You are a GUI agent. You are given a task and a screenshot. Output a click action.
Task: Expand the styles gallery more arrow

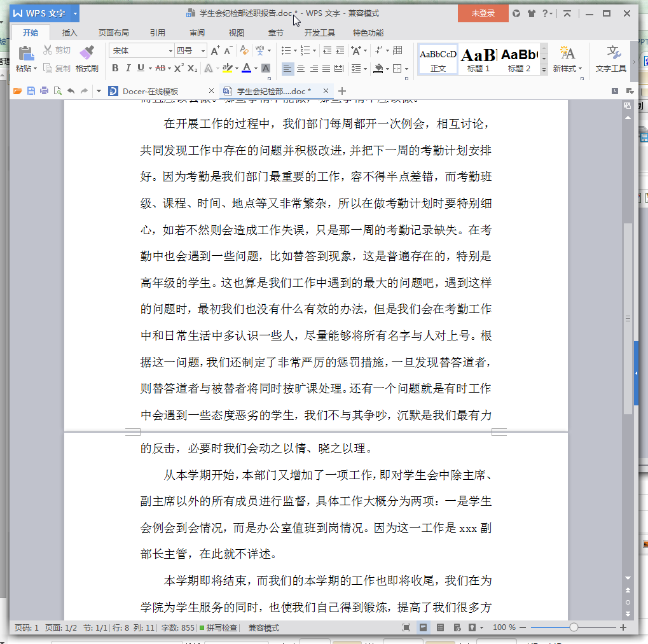coord(544,70)
